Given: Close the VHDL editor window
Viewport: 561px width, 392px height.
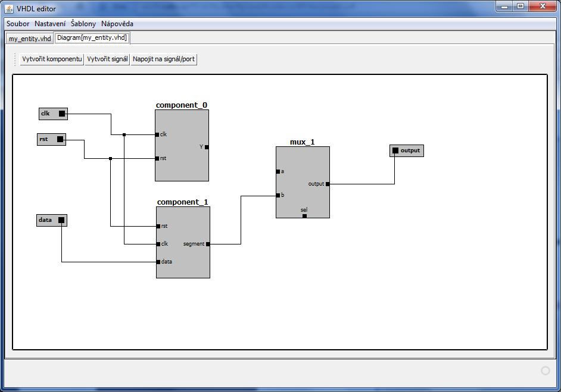Looking at the screenshot, I should pos(543,6).
